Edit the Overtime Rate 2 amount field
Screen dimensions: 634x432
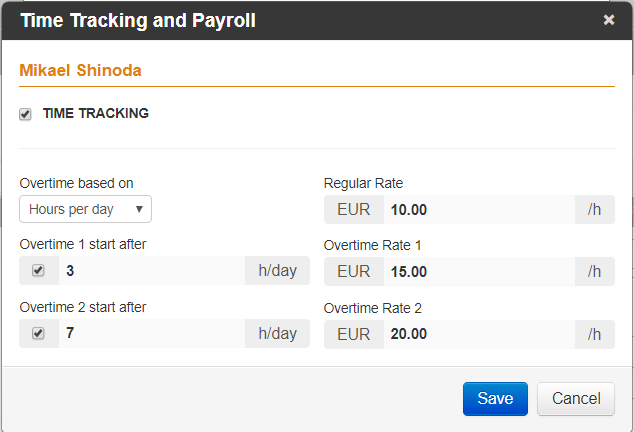[479, 334]
